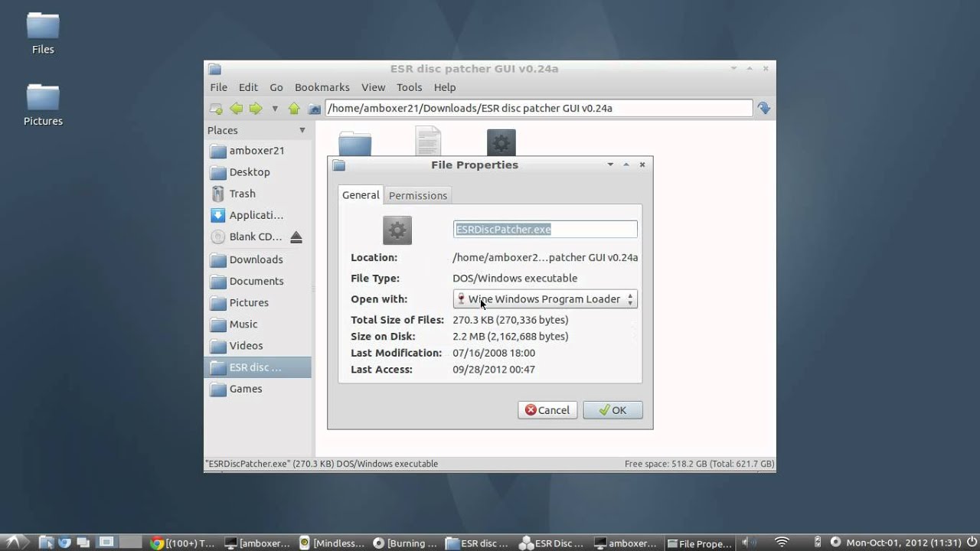Eject the Blank CD disc
This screenshot has height=551, width=980.
pyautogui.click(x=296, y=237)
